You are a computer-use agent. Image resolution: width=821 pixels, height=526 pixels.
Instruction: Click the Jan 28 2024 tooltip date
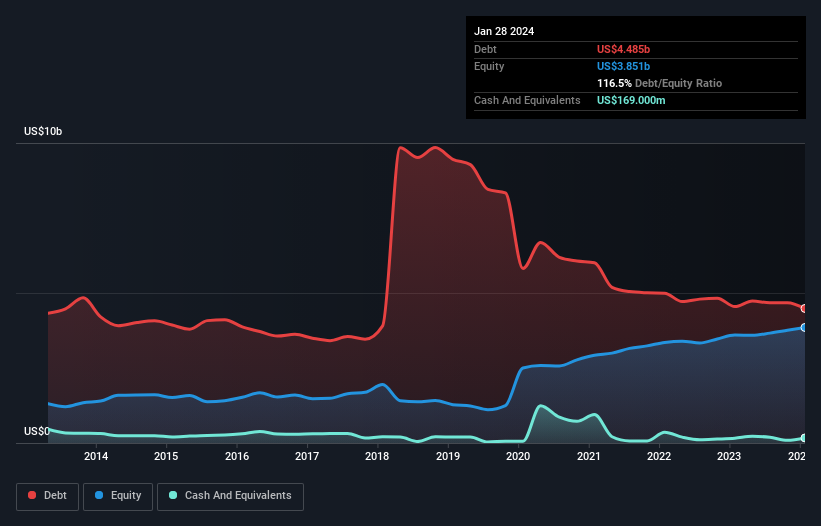[504, 31]
